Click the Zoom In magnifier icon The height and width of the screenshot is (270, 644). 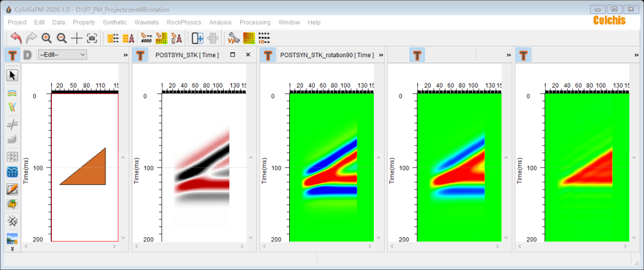click(x=47, y=38)
